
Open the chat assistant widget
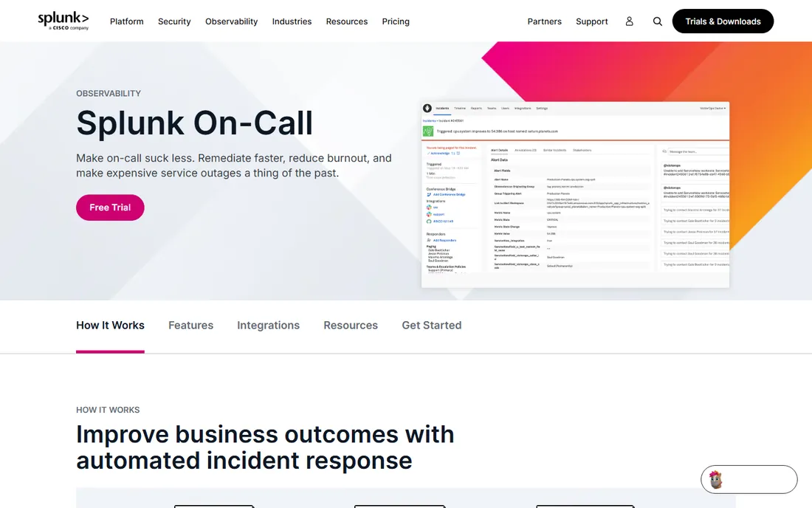coord(749,479)
